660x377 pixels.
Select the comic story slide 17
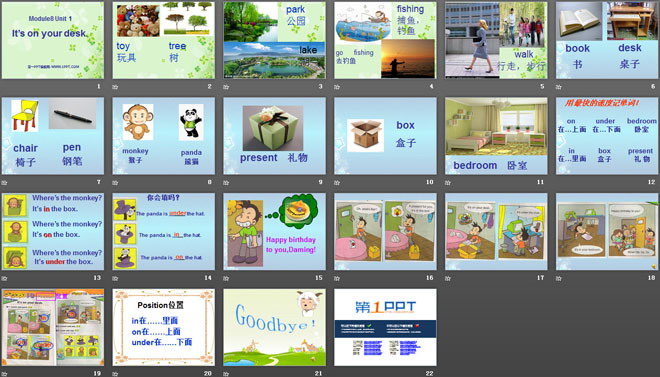496,231
